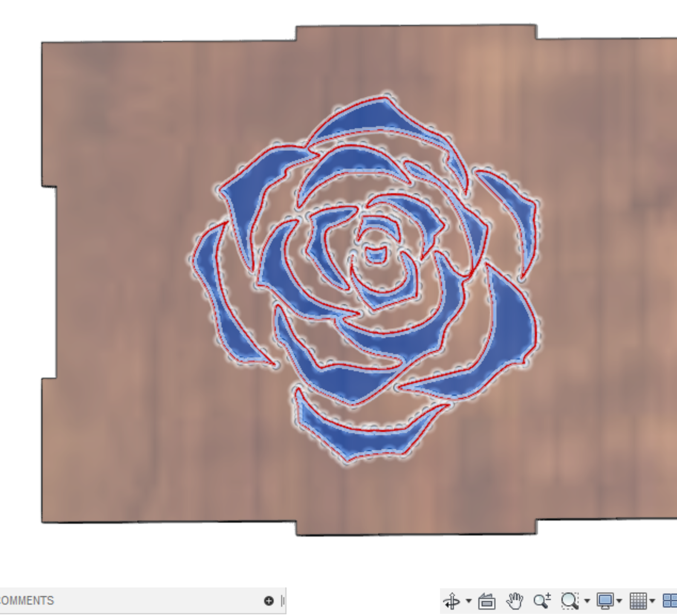Viewport: 677px width, 616px height.
Task: Expand the Grid and Snaps dropdown arrow
Action: click(x=652, y=601)
